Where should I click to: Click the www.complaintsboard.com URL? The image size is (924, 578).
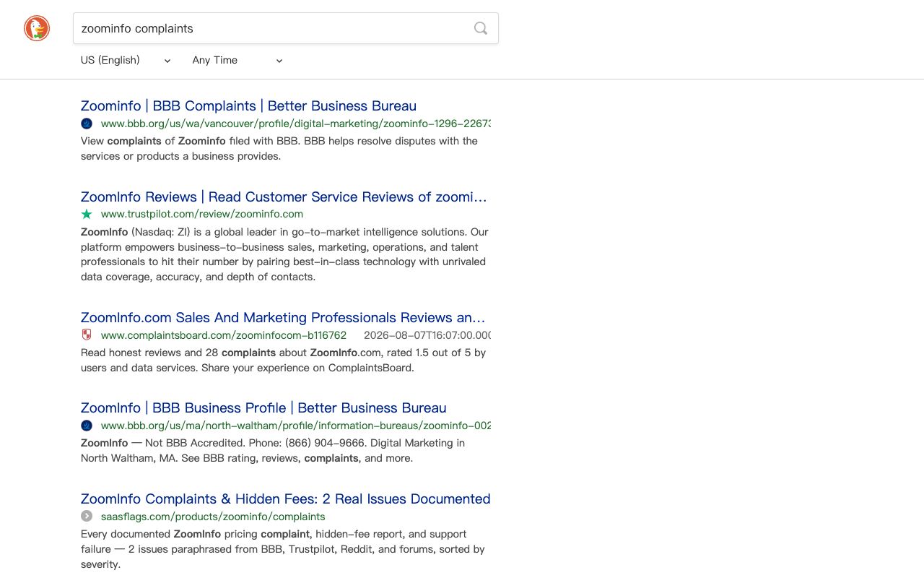(224, 335)
